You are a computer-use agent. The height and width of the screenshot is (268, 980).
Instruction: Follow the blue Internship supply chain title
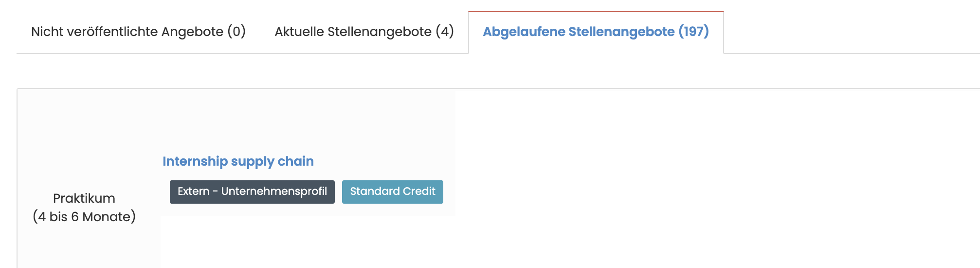238,161
